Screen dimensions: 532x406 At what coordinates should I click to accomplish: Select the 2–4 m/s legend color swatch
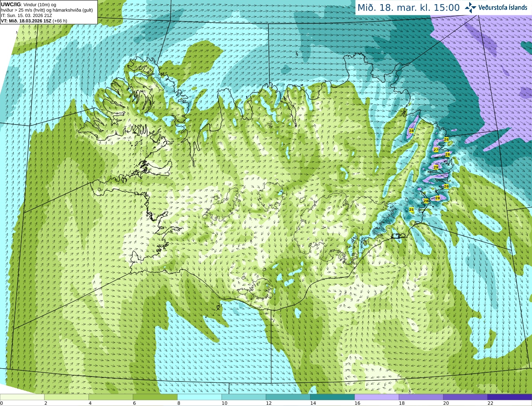66,397
